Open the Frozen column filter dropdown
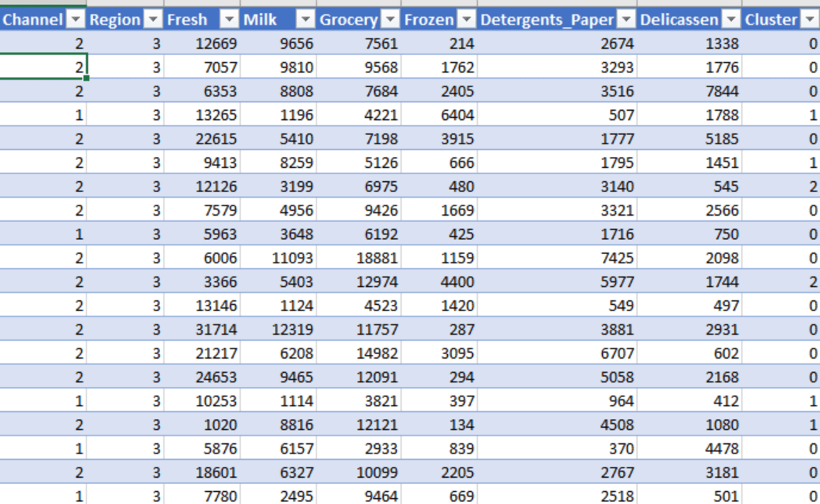 (x=467, y=20)
